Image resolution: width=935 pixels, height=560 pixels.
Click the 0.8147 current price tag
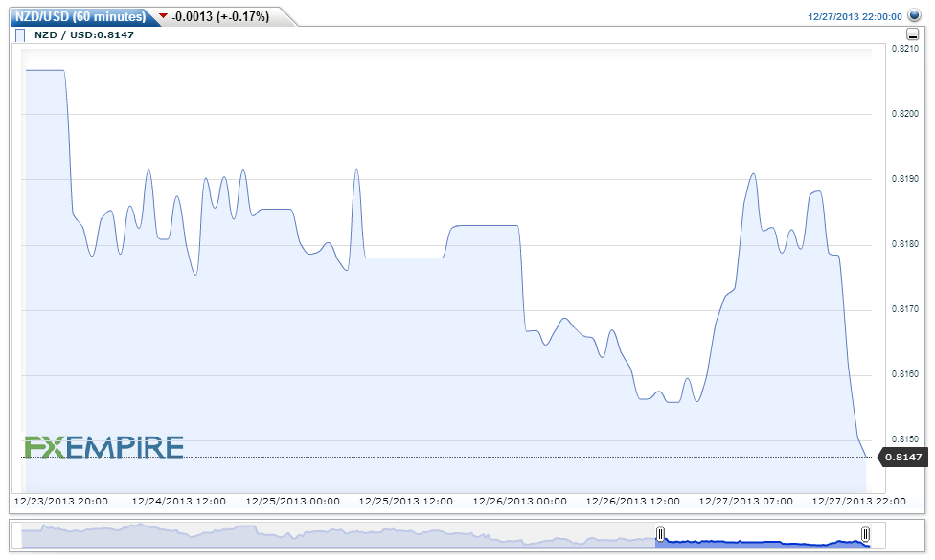coord(903,457)
